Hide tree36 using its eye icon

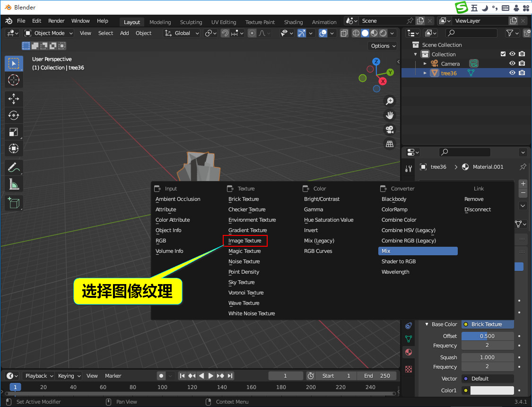(512, 73)
